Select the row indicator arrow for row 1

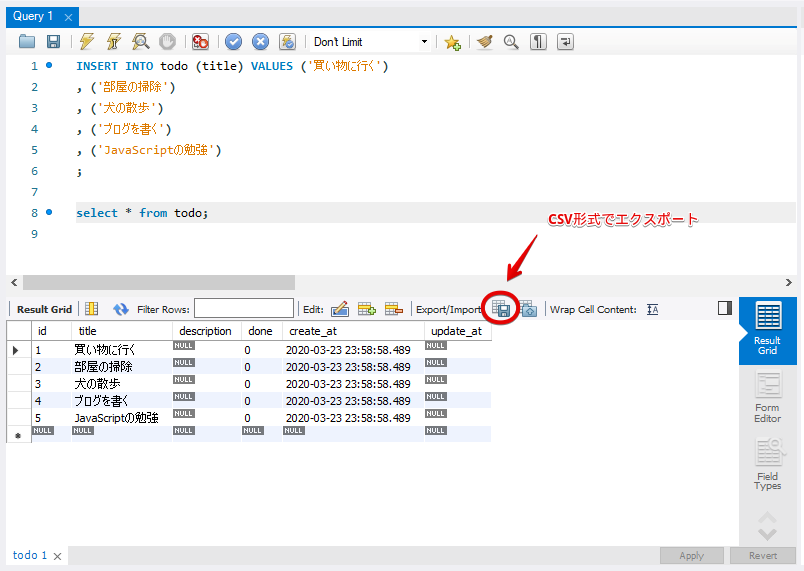(x=16, y=350)
